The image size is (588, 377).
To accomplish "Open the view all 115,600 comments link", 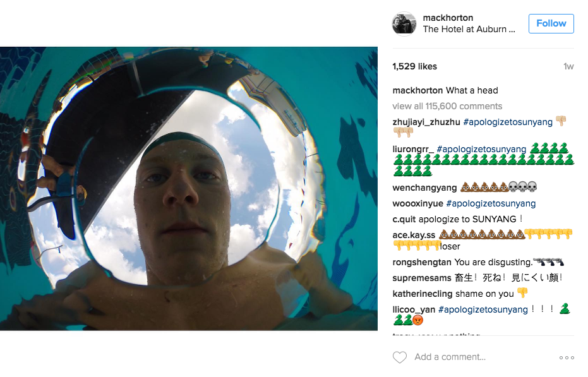I will (443, 105).
